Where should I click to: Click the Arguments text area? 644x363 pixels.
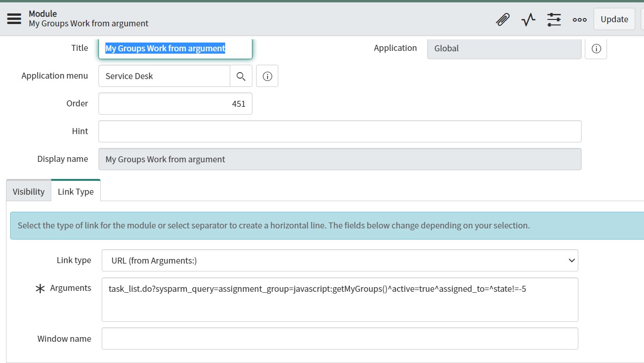tap(340, 300)
